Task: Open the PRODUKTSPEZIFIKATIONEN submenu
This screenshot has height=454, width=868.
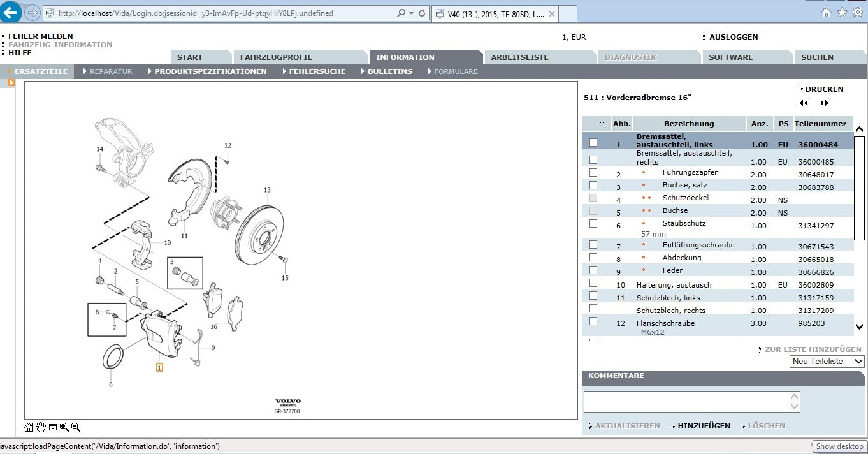Action: 210,71
